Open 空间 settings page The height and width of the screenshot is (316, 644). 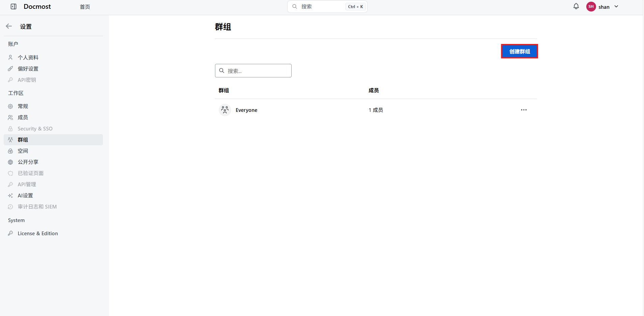pos(53,151)
